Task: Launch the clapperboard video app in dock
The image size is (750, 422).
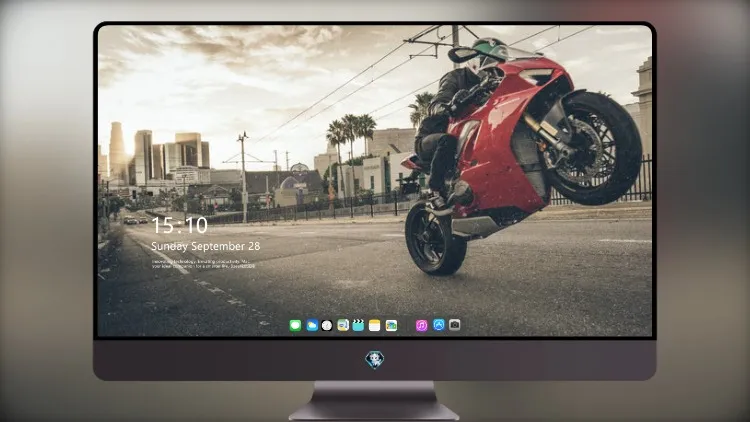Action: click(358, 325)
